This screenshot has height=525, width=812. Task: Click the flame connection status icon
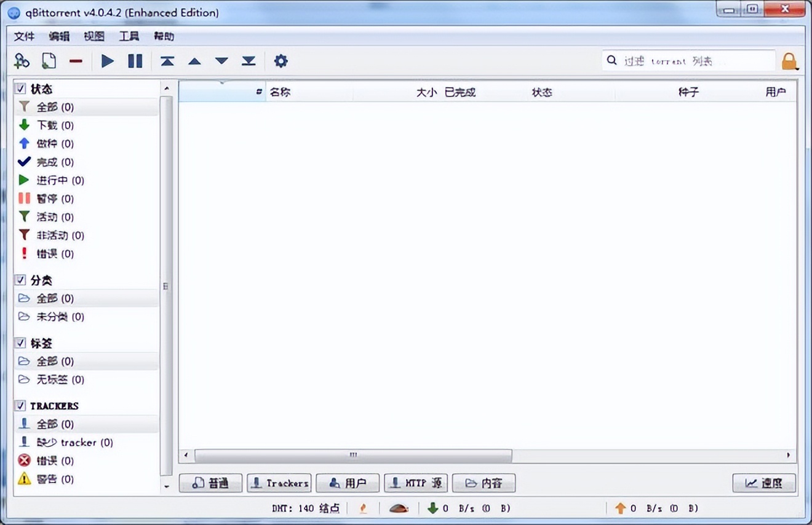[x=363, y=508]
